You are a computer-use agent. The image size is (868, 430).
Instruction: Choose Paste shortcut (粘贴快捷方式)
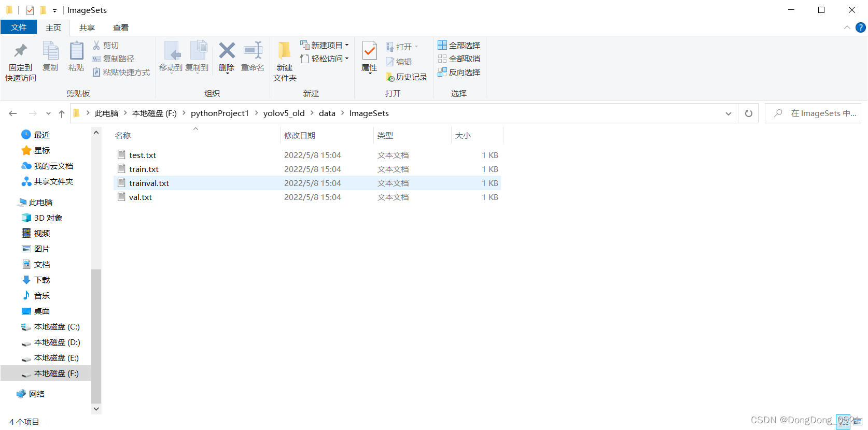click(x=121, y=73)
